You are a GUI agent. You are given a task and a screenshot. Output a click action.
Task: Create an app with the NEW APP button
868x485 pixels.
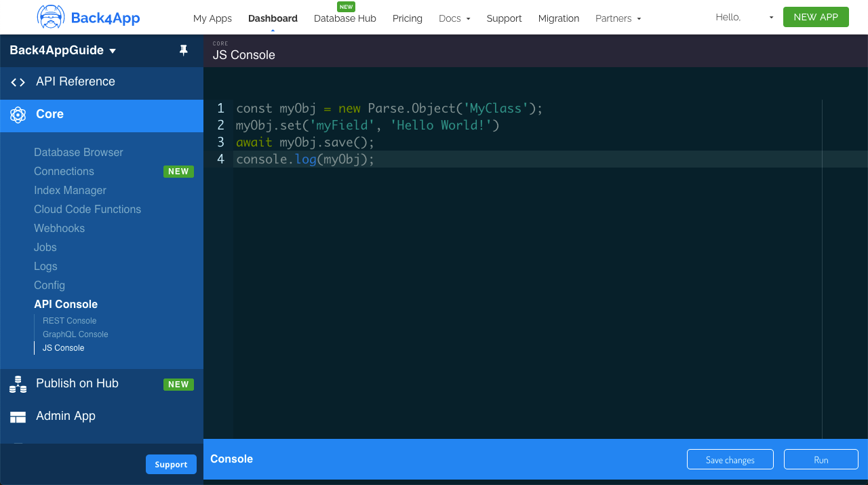(816, 16)
